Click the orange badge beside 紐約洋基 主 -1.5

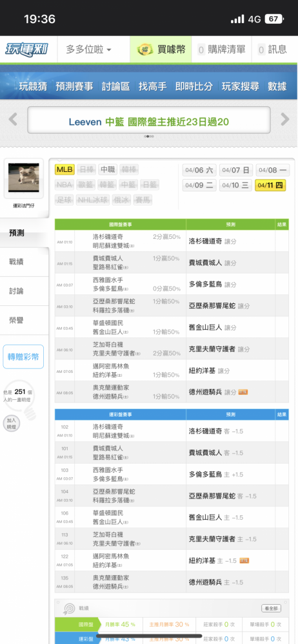(x=244, y=561)
